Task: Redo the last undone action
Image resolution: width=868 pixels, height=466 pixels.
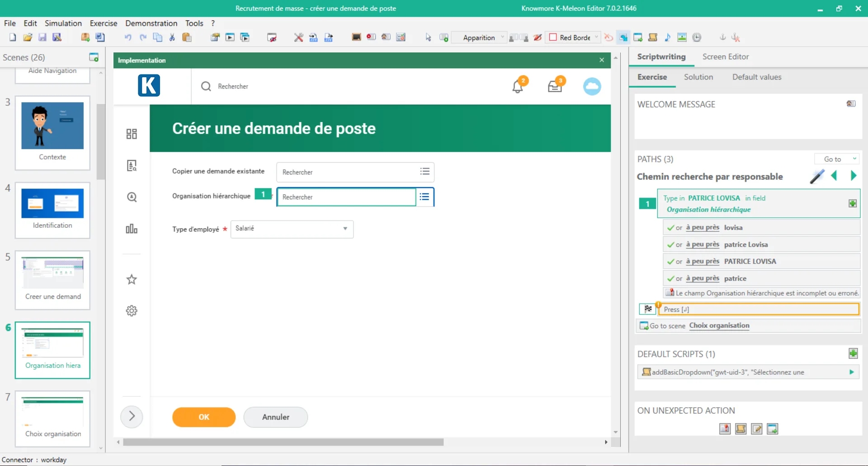Action: pyautogui.click(x=143, y=38)
